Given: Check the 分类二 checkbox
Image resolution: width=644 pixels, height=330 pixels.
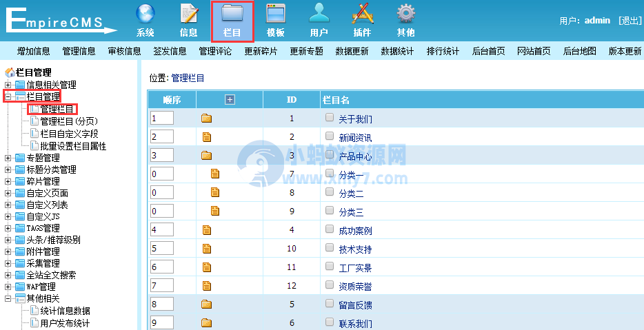Looking at the screenshot, I should click(330, 192).
